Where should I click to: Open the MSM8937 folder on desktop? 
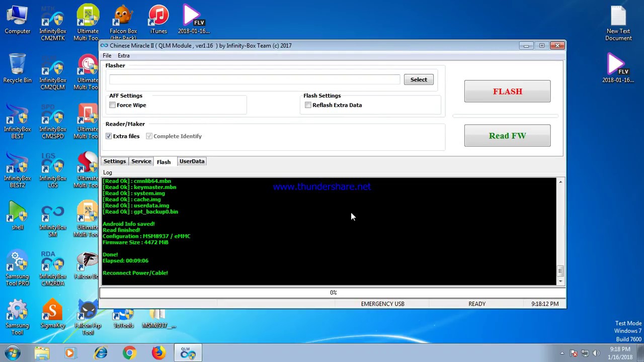(x=158, y=319)
